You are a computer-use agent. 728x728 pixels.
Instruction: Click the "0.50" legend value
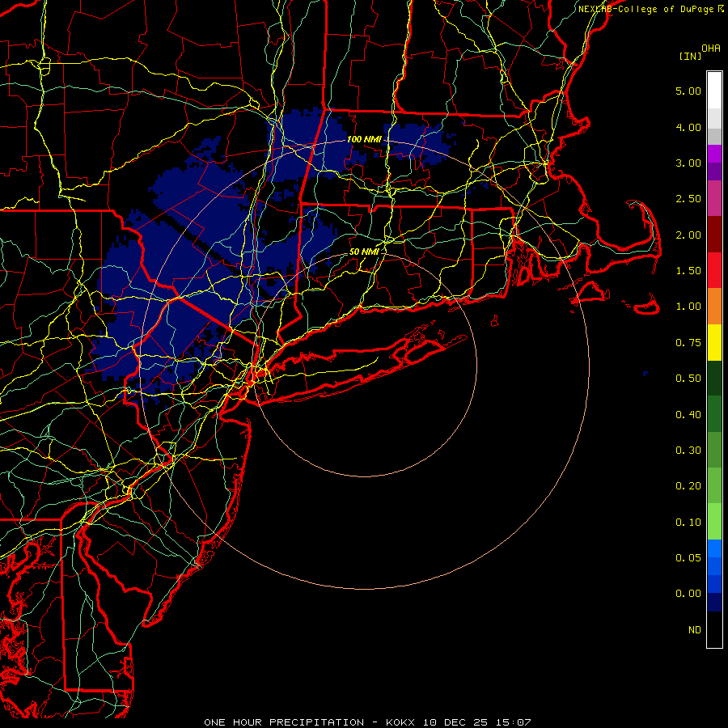[688, 379]
